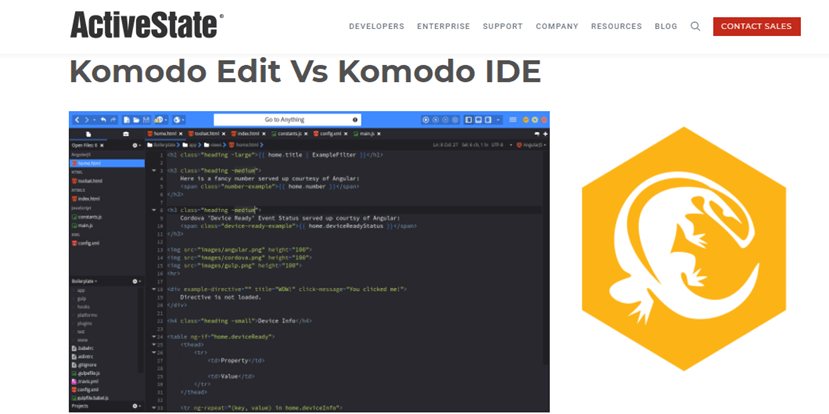The height and width of the screenshot is (414, 829).
Task: Click the Go to Anything search field
Action: click(x=287, y=119)
